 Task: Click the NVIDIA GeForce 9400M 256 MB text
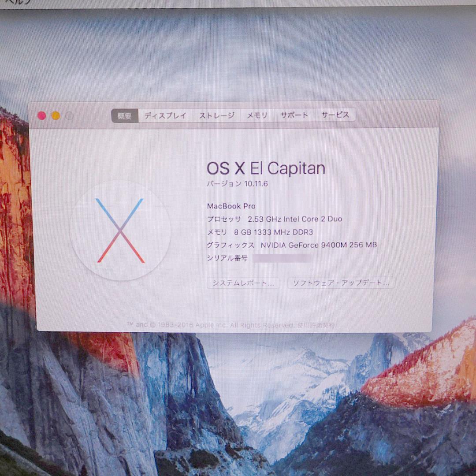click(319, 245)
